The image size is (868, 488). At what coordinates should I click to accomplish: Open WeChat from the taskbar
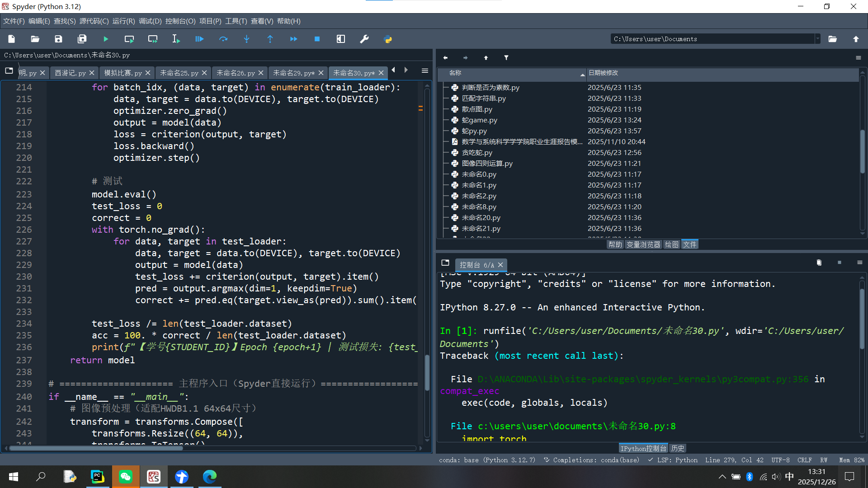(126, 477)
